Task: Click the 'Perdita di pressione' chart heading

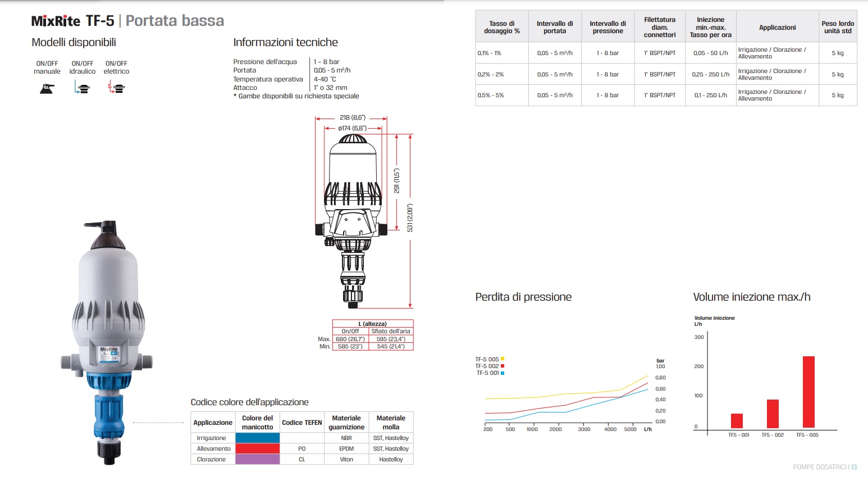Action: point(523,297)
